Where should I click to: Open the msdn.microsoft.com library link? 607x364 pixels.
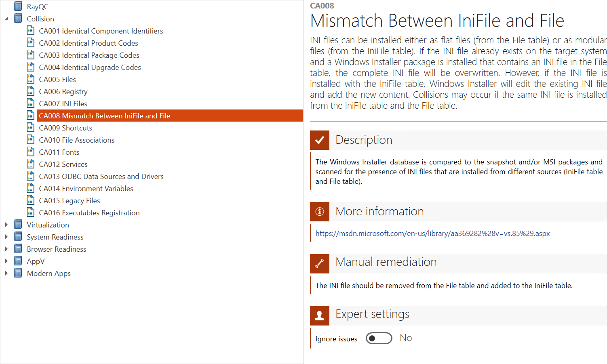click(x=432, y=234)
